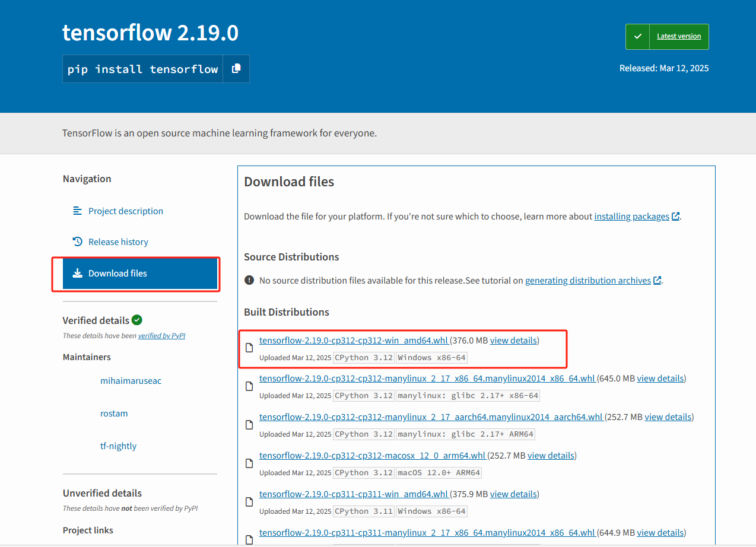756x547 pixels.
Task: Download cp312 macosx arm64 wheel
Action: click(373, 456)
